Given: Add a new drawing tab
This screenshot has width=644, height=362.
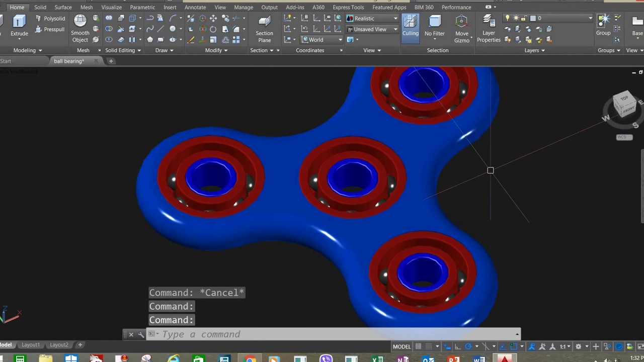Looking at the screenshot, I should (111, 61).
